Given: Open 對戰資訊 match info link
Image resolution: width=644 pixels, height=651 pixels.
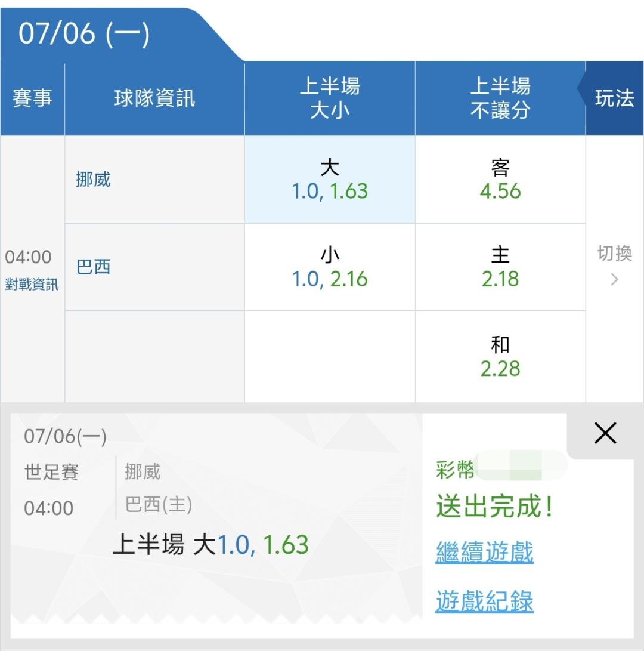Looking at the screenshot, I should tap(32, 285).
